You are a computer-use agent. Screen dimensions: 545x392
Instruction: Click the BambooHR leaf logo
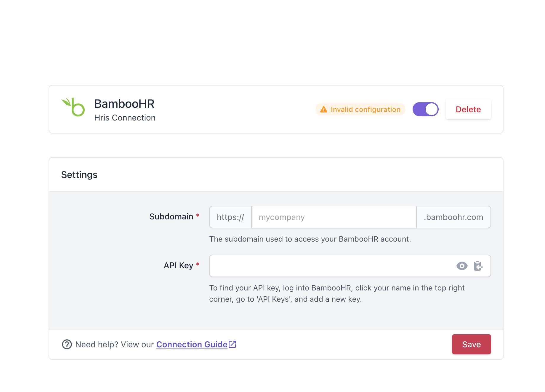[x=73, y=107]
